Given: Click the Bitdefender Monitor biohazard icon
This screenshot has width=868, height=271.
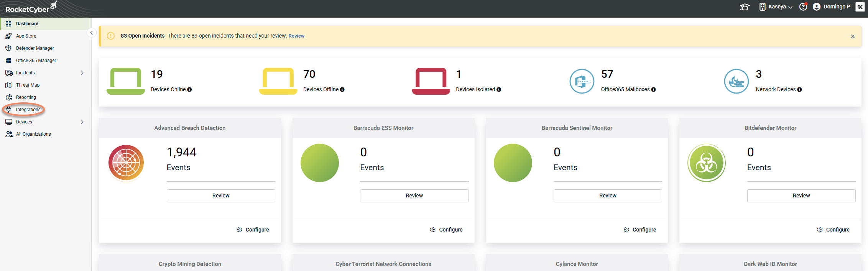Looking at the screenshot, I should coord(707,163).
